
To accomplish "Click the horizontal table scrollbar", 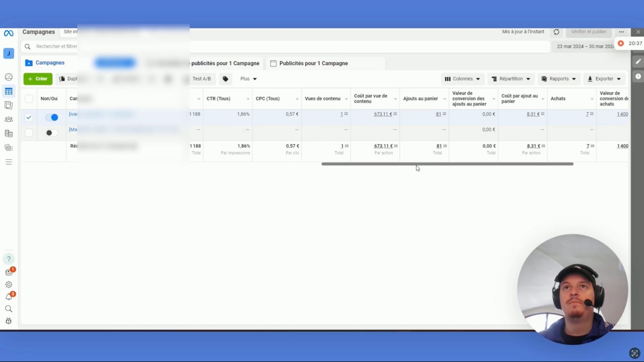I will pos(447,164).
